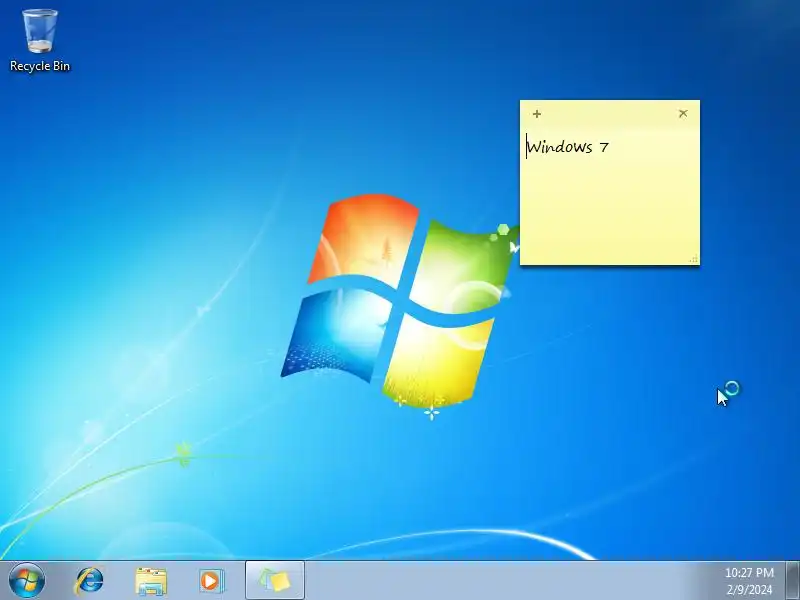Add a new sticky note with plus
The width and height of the screenshot is (800, 600).
point(537,114)
